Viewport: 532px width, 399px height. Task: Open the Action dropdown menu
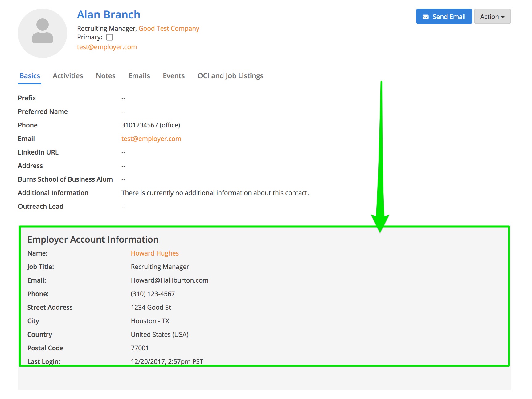(x=492, y=17)
